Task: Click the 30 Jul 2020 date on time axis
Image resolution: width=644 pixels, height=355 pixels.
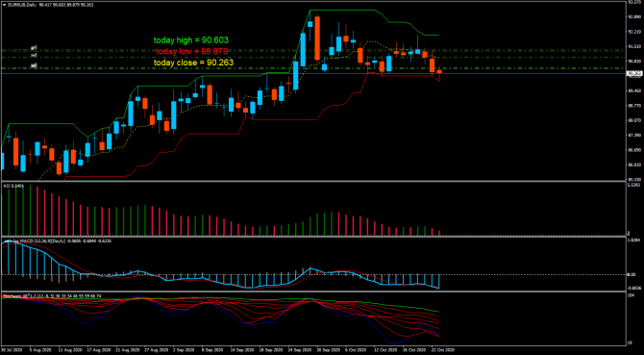Action: [11, 350]
